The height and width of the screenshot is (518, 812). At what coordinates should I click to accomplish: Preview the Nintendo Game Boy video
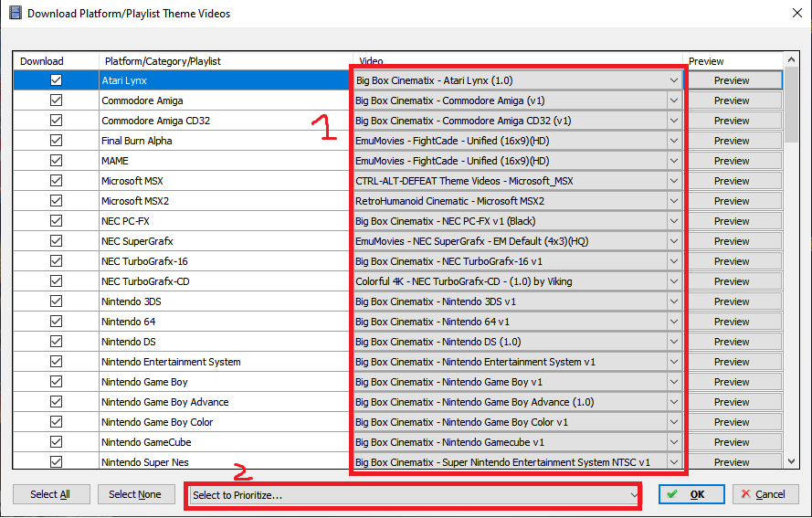(732, 382)
